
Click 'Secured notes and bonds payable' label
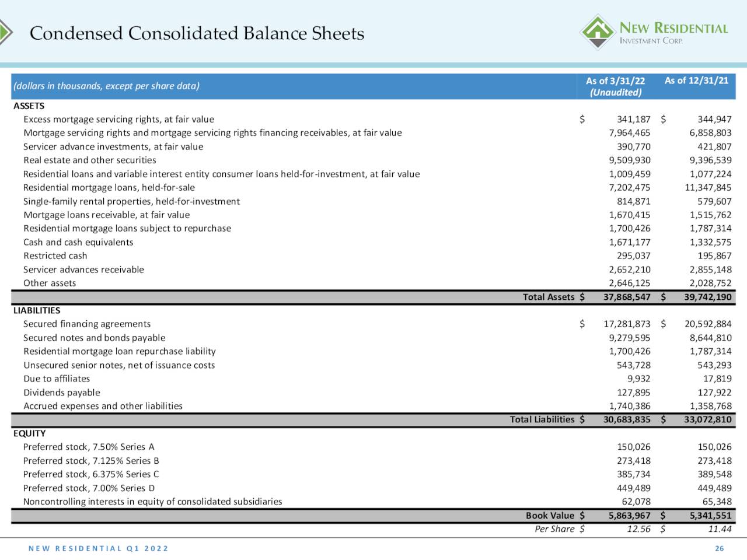pos(95,338)
